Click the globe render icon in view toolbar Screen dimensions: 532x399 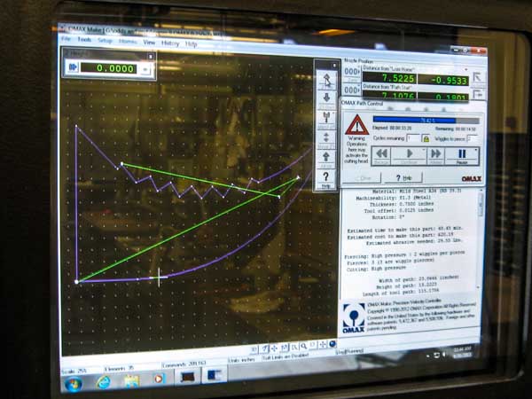pos(332,344)
